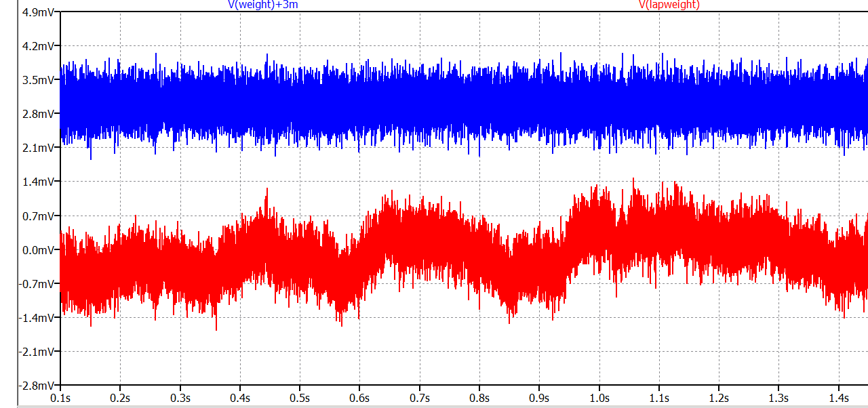Click the -2.1mV vertical axis label
Image resolution: width=868 pixels, height=408 pixels.
pyautogui.click(x=37, y=351)
